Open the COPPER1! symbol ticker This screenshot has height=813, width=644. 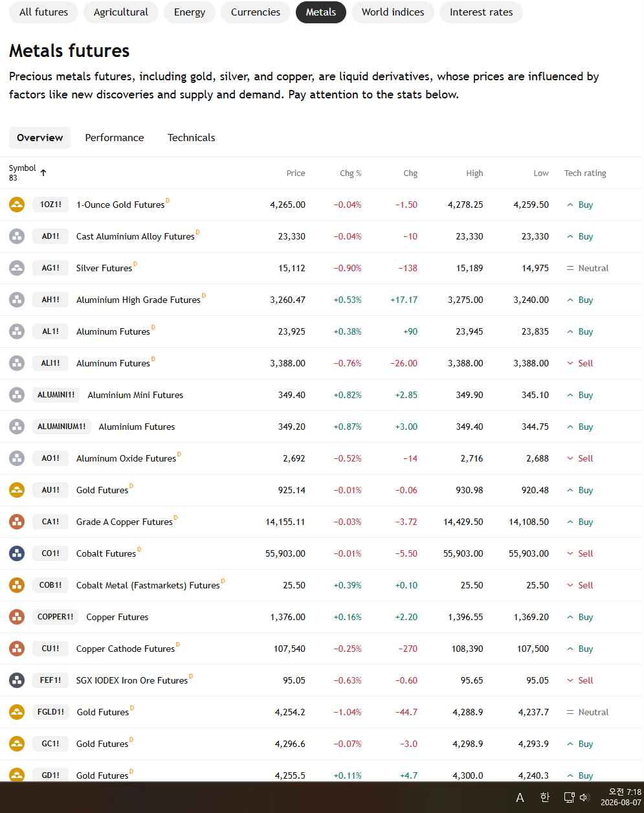56,617
